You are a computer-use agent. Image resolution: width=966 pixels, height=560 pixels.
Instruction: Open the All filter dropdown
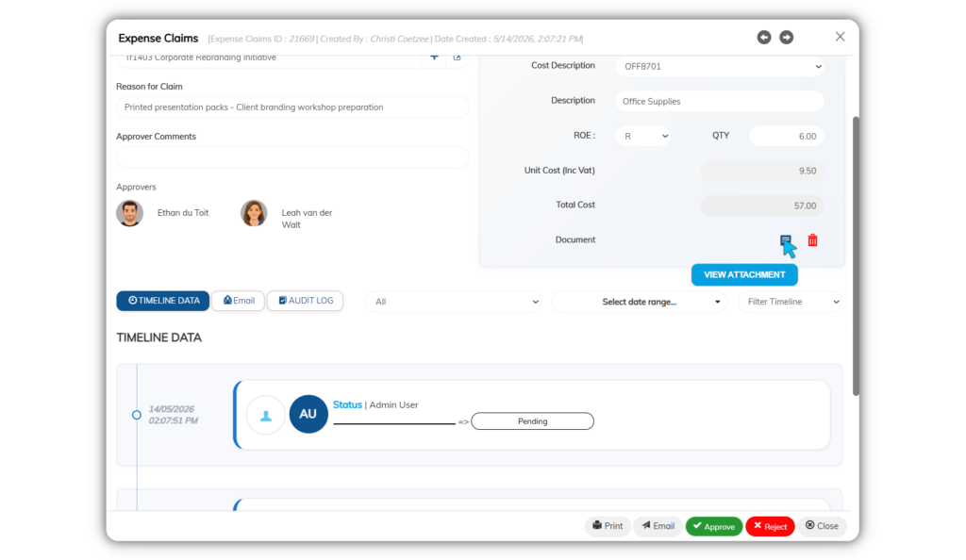[454, 302]
